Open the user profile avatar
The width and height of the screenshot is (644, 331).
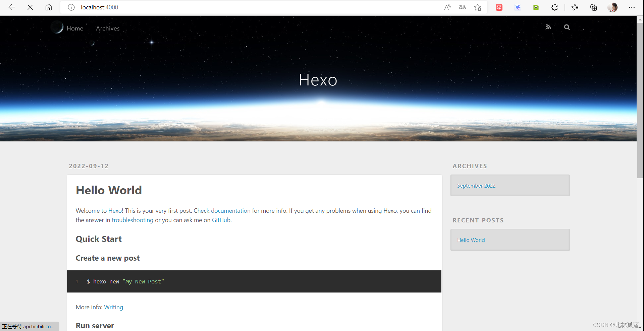tap(612, 7)
